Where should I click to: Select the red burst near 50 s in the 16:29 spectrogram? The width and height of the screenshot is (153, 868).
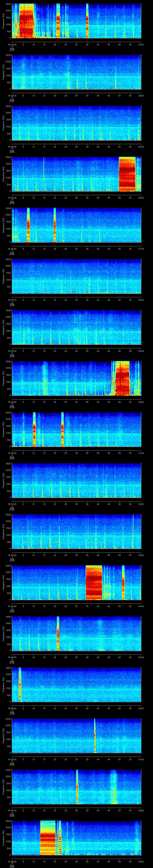tap(122, 378)
